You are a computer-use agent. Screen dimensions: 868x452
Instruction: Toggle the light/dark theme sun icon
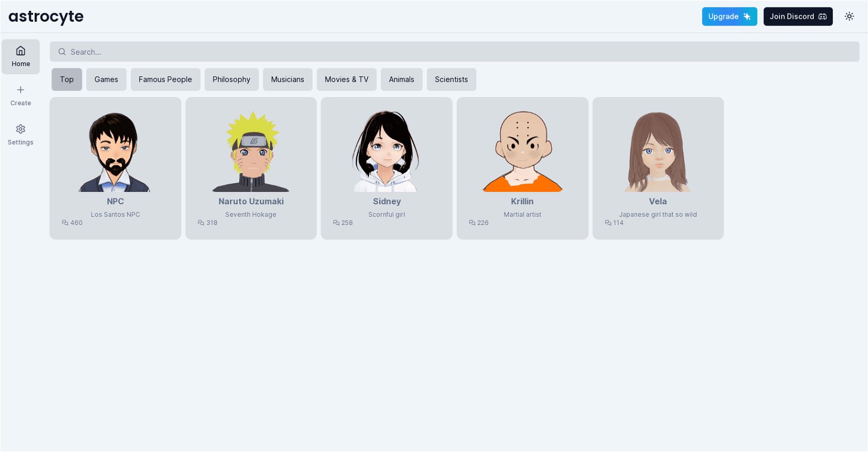(x=849, y=17)
